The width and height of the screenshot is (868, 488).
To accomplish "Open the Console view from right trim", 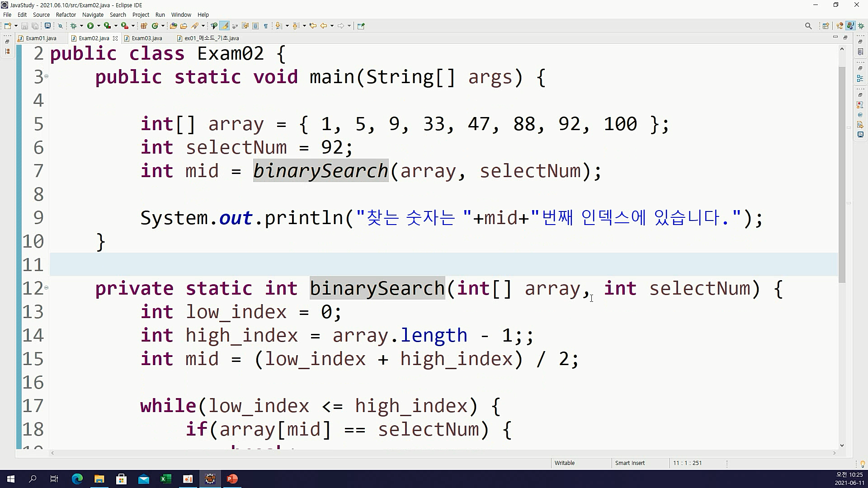I will [860, 135].
